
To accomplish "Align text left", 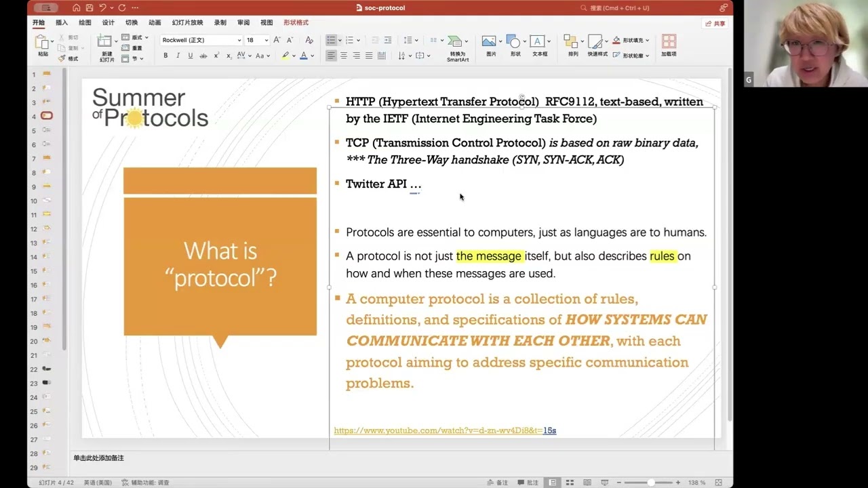I will [331, 56].
